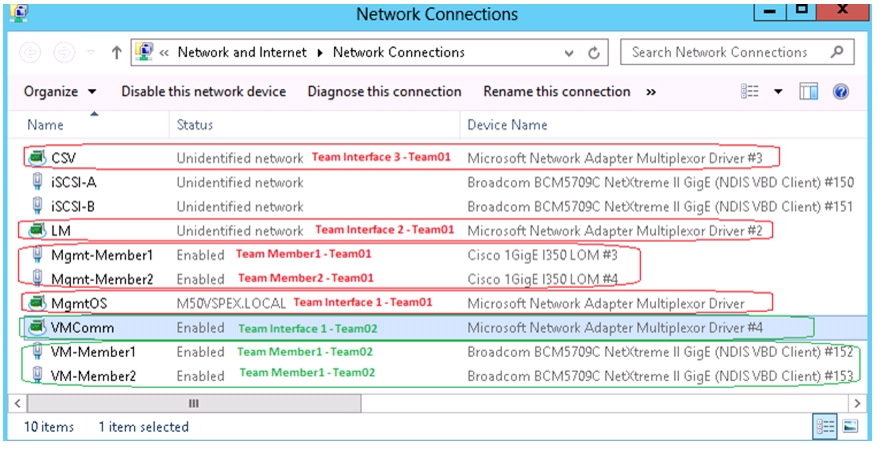Select the VM-Member1 connection
Viewport: 882px width, 473px height.
pyautogui.click(x=93, y=352)
